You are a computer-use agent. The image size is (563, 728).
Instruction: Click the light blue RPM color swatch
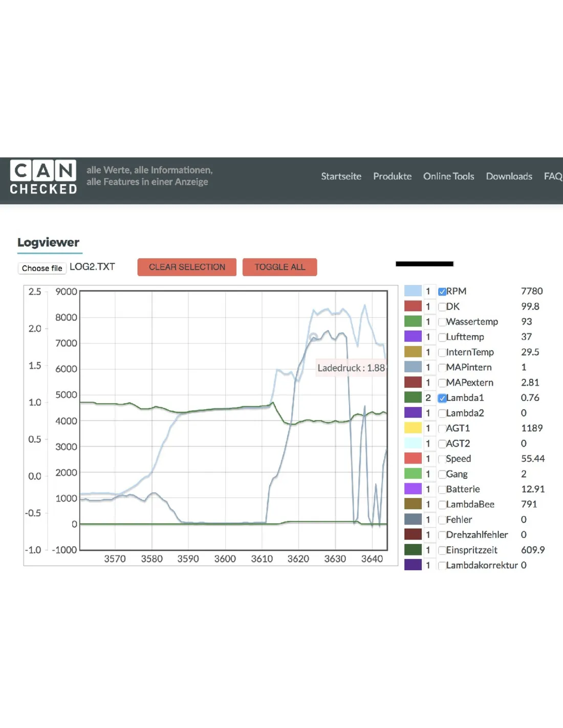click(x=413, y=291)
